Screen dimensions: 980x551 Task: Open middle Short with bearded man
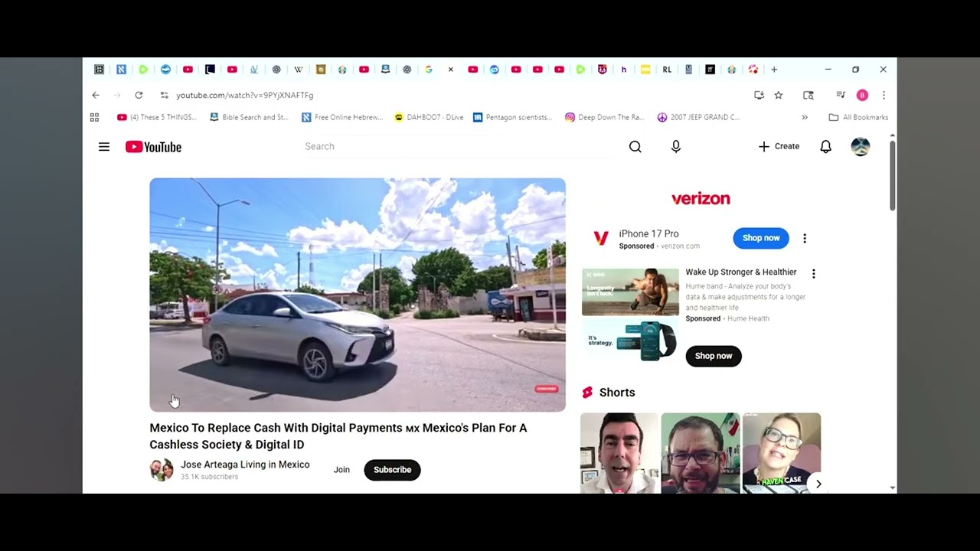point(701,453)
